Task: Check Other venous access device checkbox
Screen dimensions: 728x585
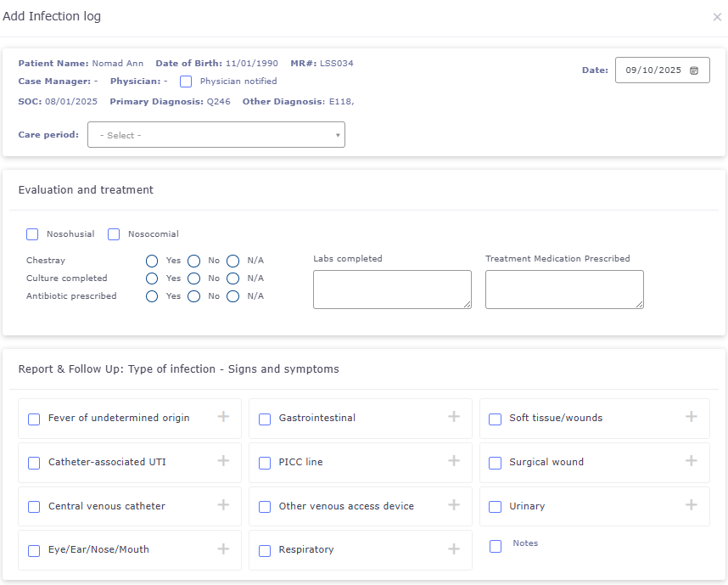Action: 265,507
